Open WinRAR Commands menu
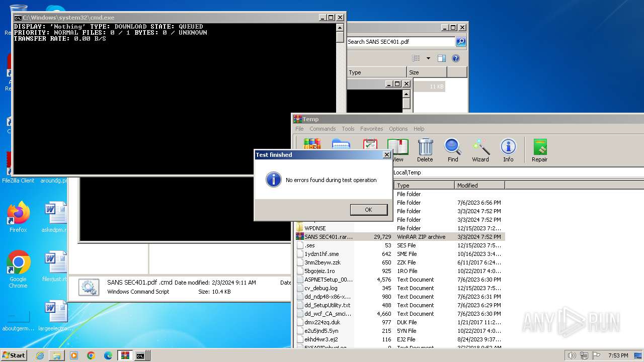Screen dimensions: 644x362 click(x=323, y=129)
